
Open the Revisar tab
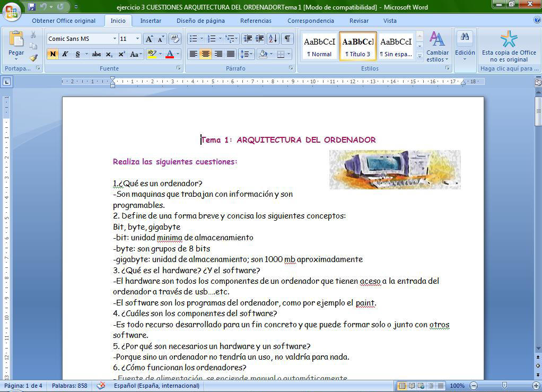pyautogui.click(x=359, y=21)
